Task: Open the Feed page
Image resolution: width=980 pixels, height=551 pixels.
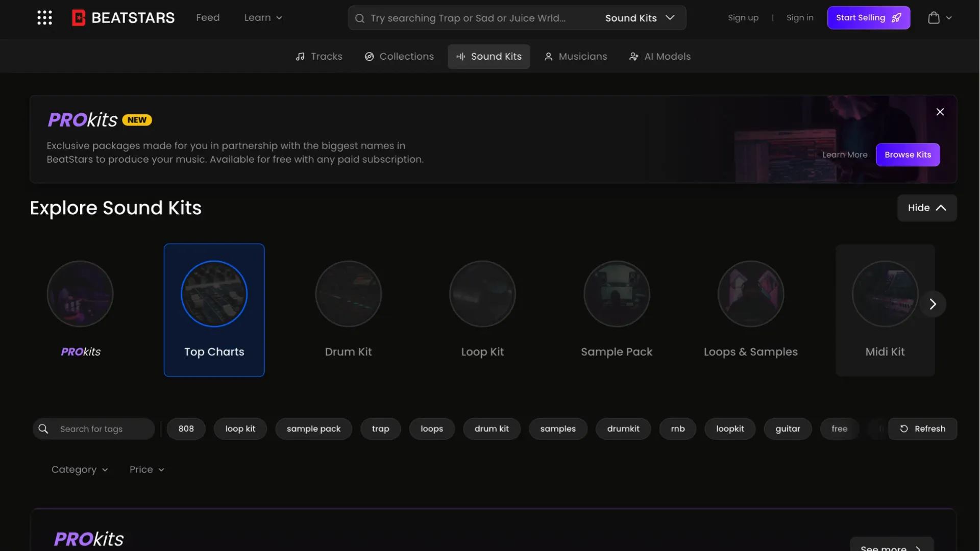Action: pyautogui.click(x=208, y=18)
